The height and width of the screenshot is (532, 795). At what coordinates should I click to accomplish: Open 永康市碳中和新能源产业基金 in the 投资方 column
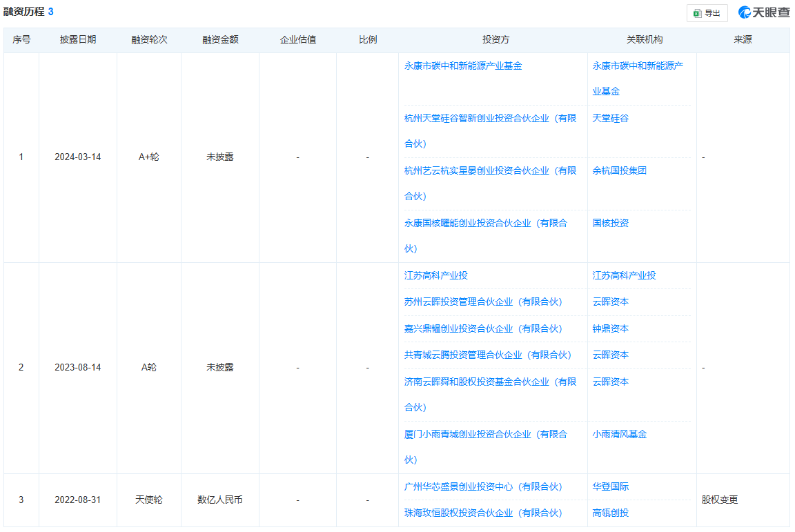[463, 66]
